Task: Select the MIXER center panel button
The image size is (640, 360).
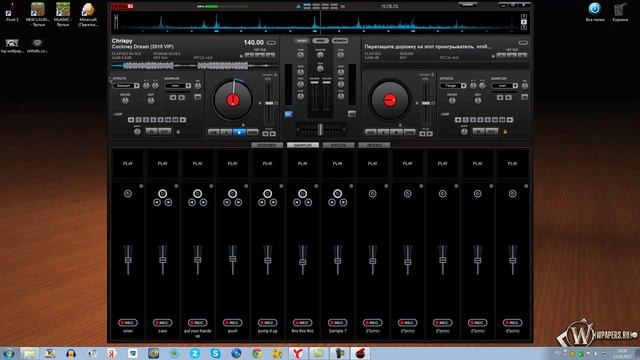Action: pos(301,41)
